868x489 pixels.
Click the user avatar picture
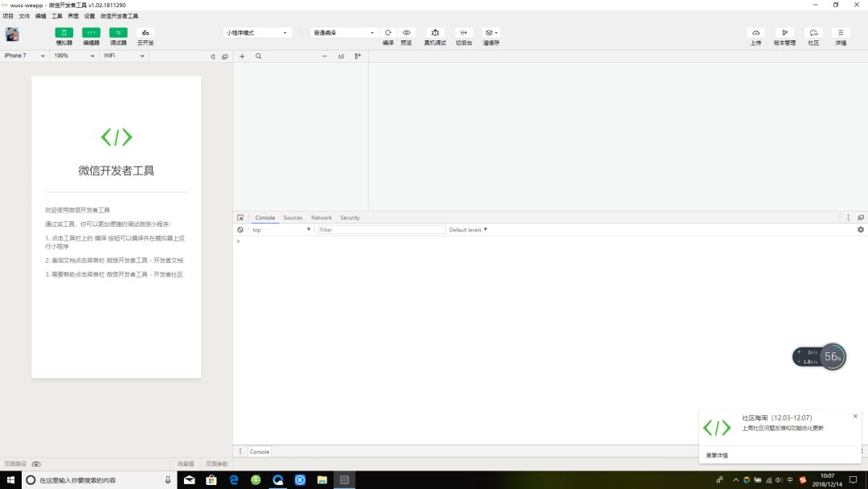12,35
